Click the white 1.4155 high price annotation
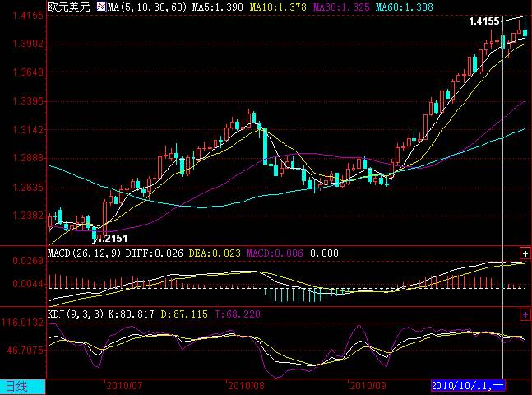532x395 pixels. pos(483,21)
